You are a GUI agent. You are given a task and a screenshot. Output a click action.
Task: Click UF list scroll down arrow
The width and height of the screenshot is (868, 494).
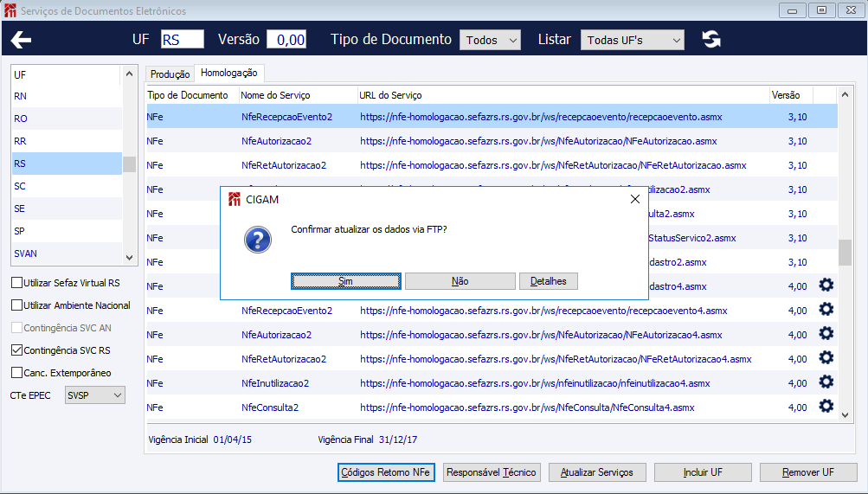pos(129,257)
